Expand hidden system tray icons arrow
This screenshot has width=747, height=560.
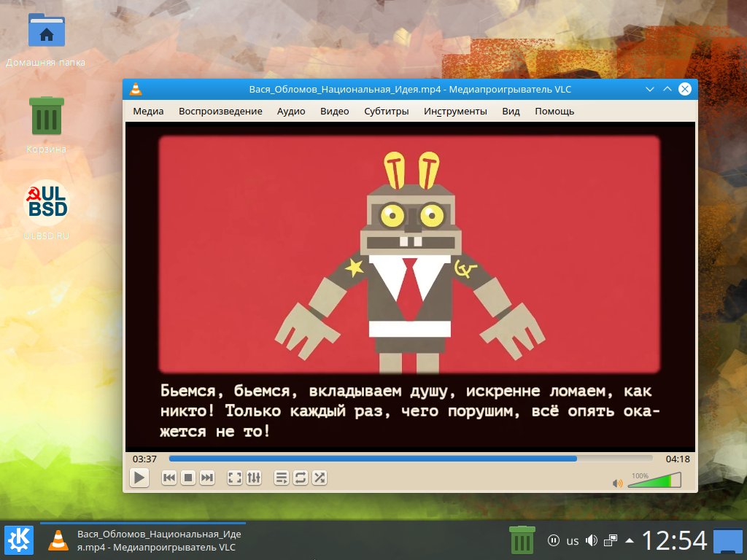[630, 540]
